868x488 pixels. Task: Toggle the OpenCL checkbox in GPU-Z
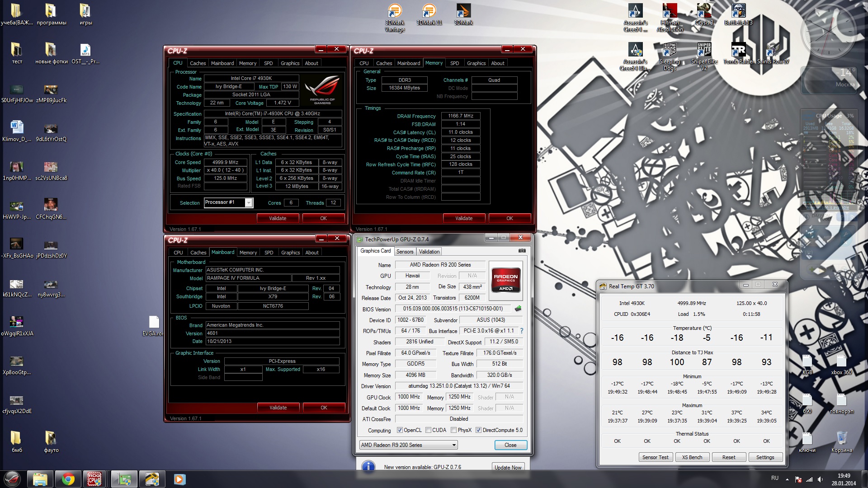pyautogui.click(x=400, y=430)
